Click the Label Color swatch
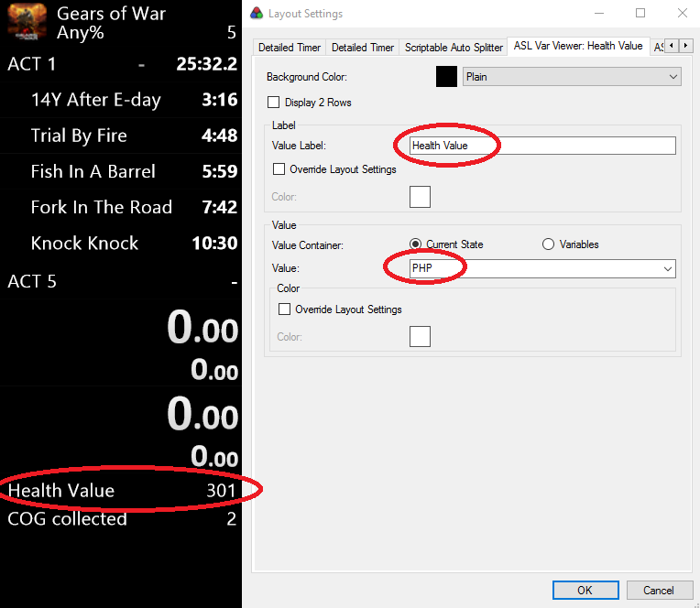The image size is (700, 608). point(420,197)
